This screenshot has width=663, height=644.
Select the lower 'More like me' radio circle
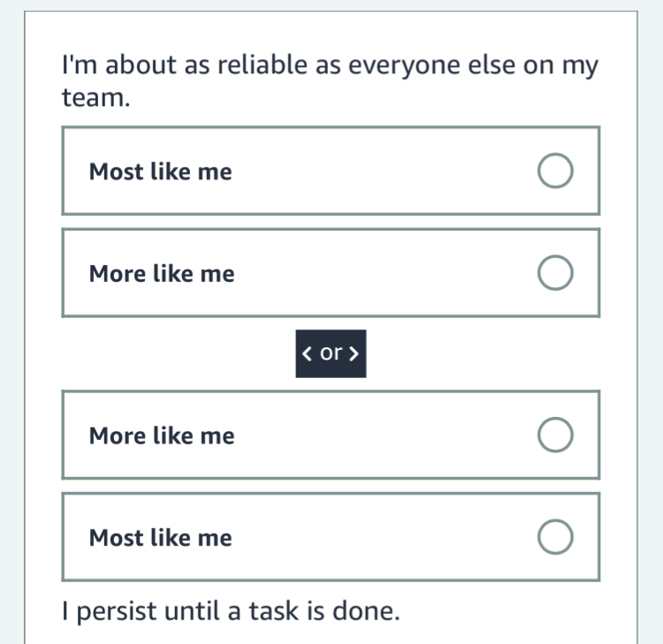pyautogui.click(x=554, y=436)
